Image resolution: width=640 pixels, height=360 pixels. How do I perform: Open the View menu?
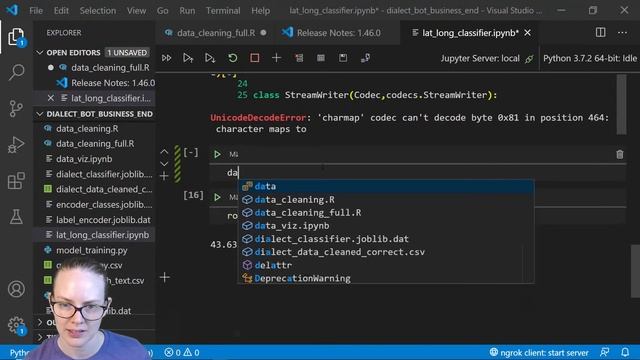click(136, 11)
